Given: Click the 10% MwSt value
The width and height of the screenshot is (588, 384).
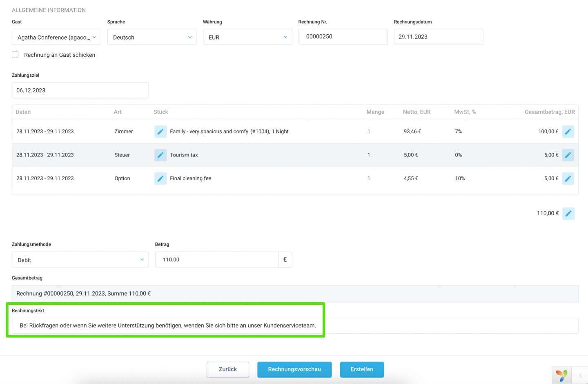Looking at the screenshot, I should [460, 179].
